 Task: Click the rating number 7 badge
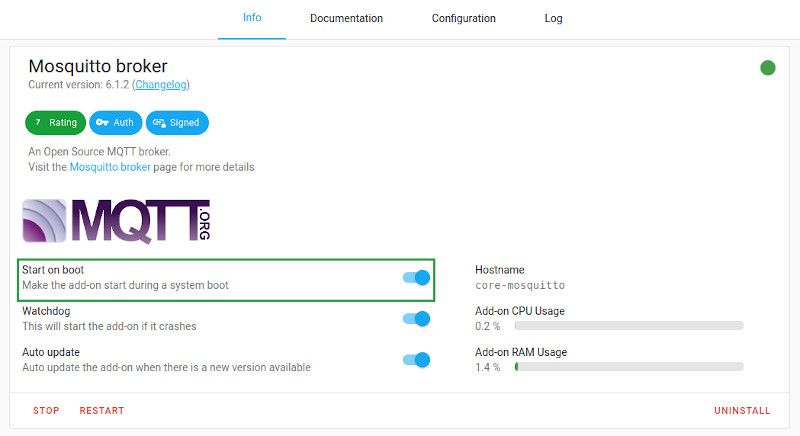click(x=38, y=122)
